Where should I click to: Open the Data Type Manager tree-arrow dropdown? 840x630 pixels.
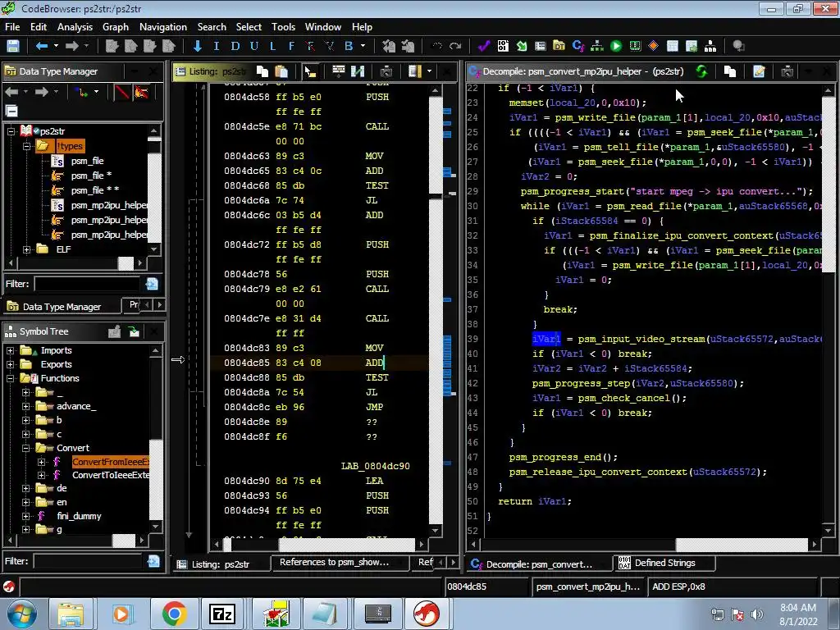tap(97, 92)
